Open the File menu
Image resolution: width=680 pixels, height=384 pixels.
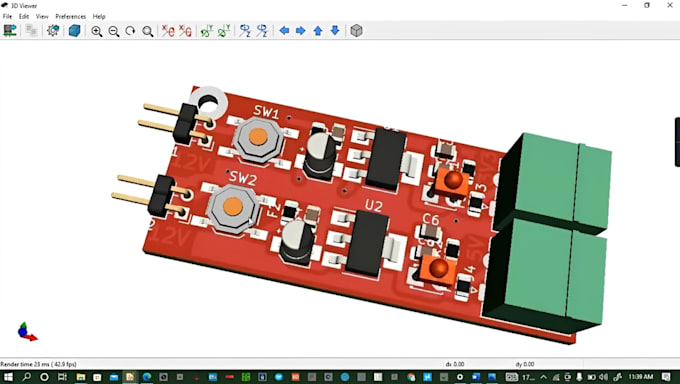[x=7, y=16]
